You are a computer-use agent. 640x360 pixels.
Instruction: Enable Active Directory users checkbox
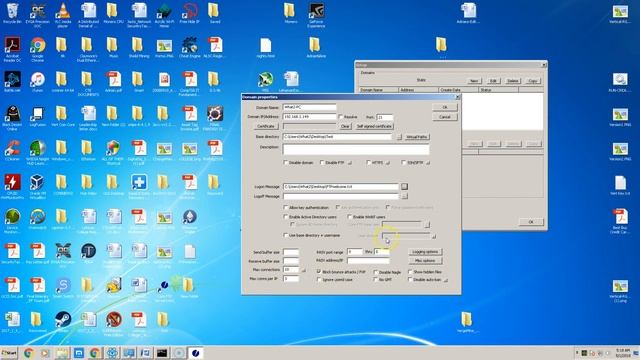coord(286,217)
